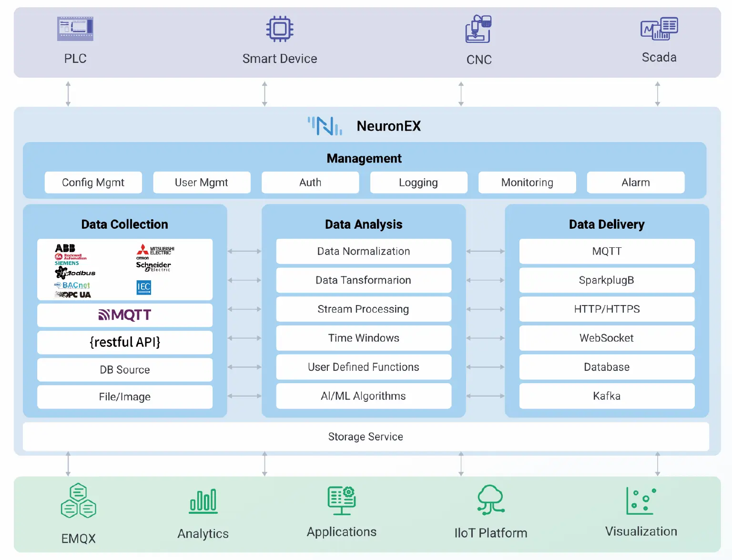This screenshot has height=560, width=732.
Task: Open the Visualization icon
Action: coord(640,500)
